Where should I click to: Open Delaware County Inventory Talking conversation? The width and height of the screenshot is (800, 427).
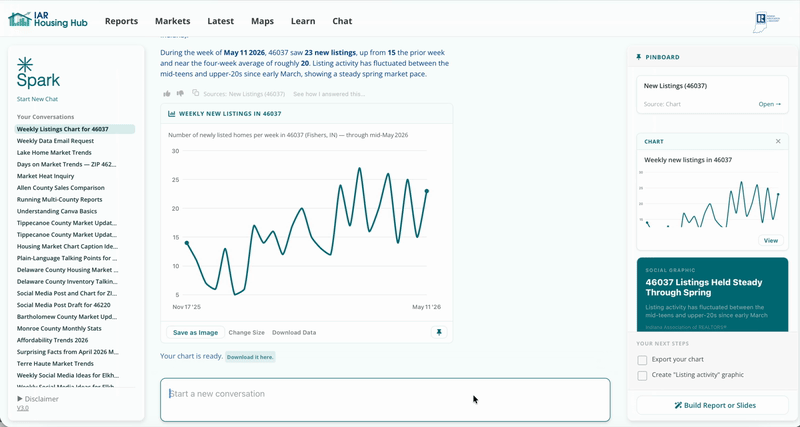tap(67, 282)
